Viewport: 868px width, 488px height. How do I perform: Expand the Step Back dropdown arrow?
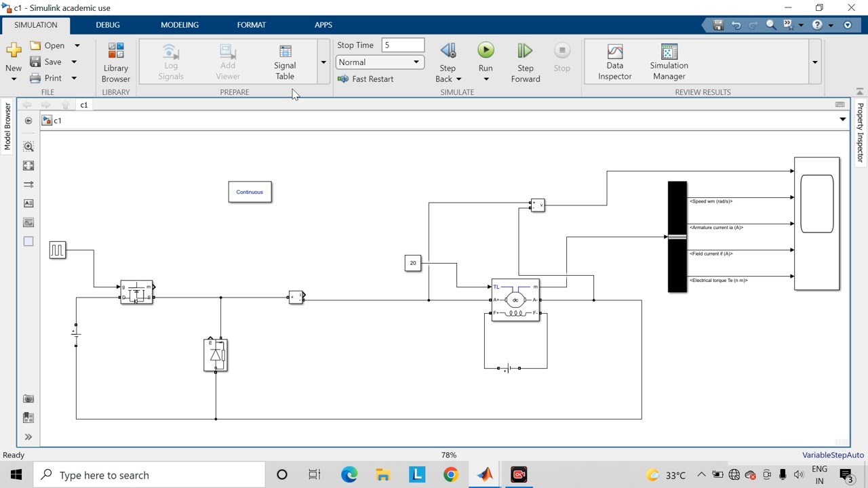458,79
